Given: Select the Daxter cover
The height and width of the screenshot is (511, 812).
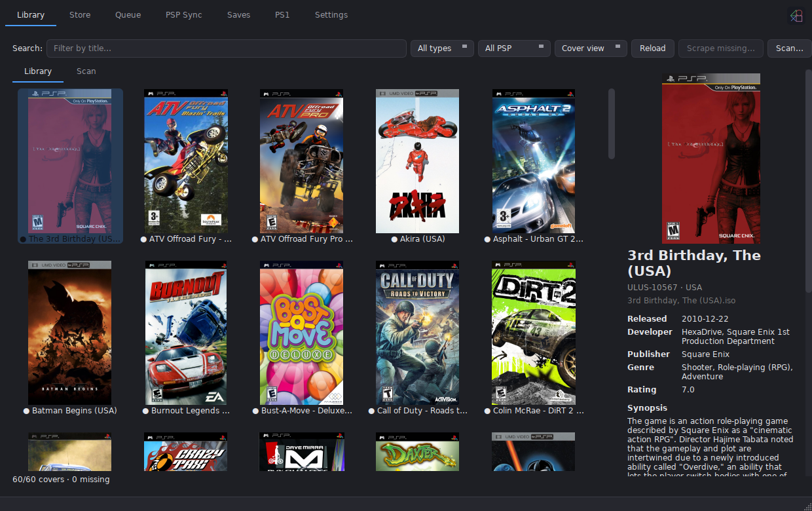Looking at the screenshot, I should (x=417, y=451).
